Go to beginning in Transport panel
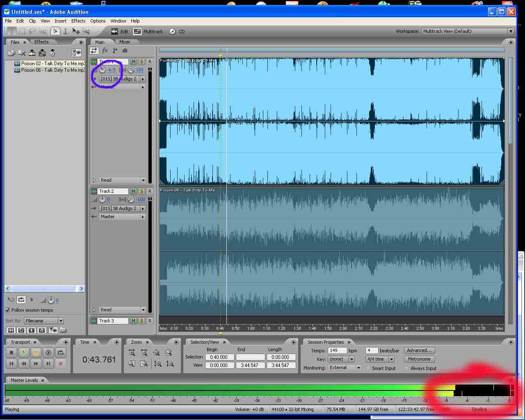This screenshot has height=420, width=525. pos(11,363)
